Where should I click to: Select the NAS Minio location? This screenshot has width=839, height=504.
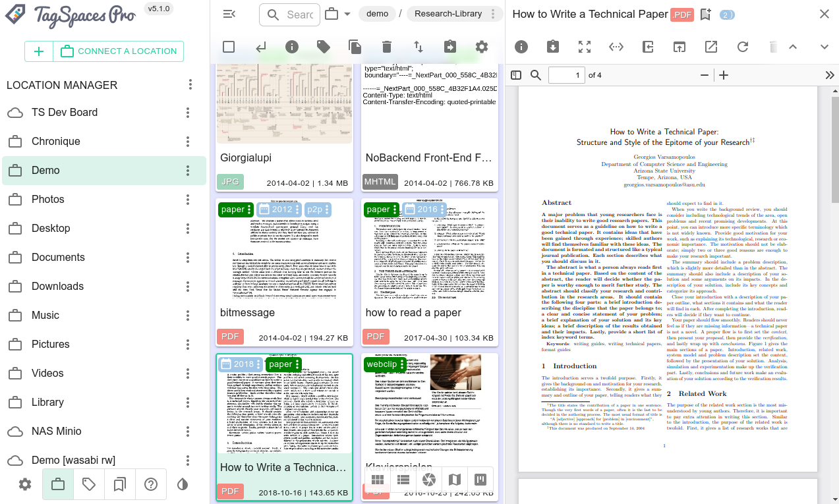pyautogui.click(x=104, y=432)
